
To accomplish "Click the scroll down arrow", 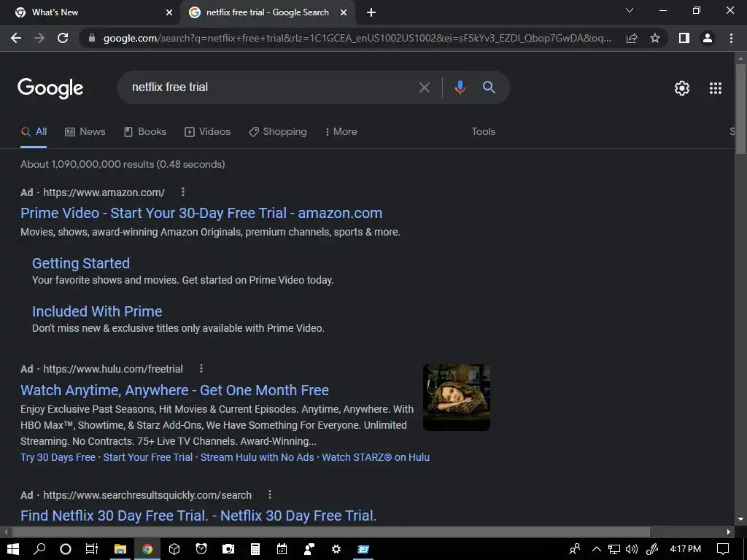I will (740, 519).
